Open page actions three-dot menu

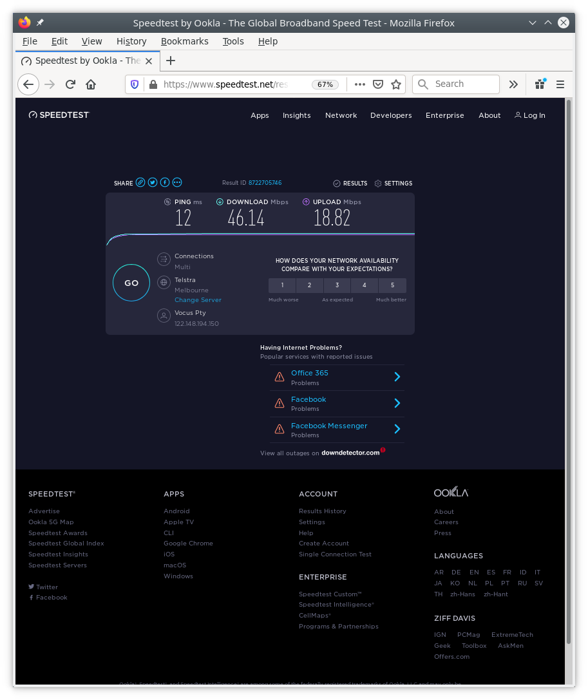tap(360, 84)
